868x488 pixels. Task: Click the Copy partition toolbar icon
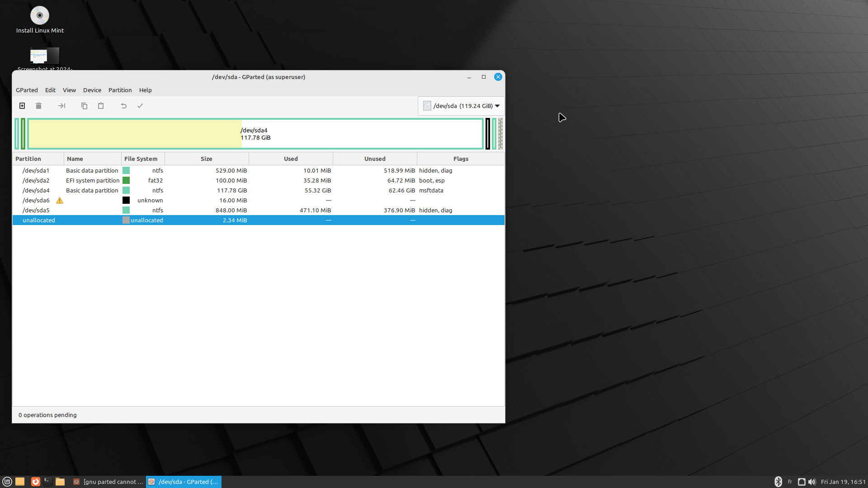tap(84, 106)
